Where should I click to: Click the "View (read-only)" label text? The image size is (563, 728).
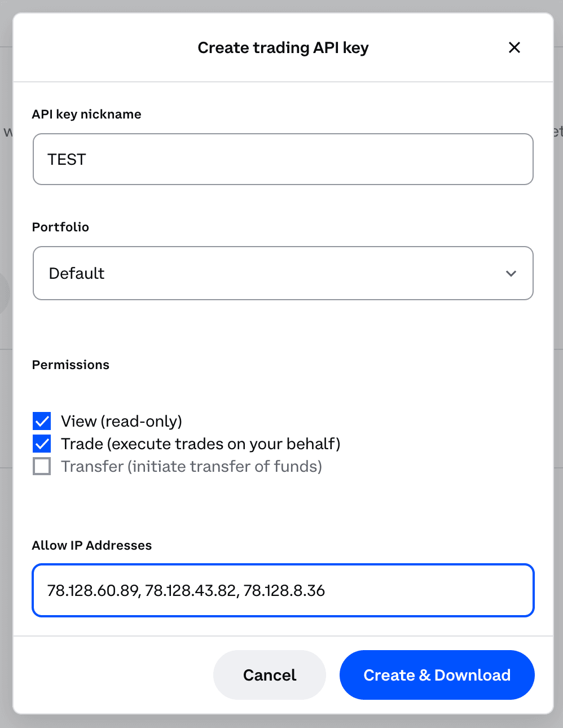pos(121,421)
